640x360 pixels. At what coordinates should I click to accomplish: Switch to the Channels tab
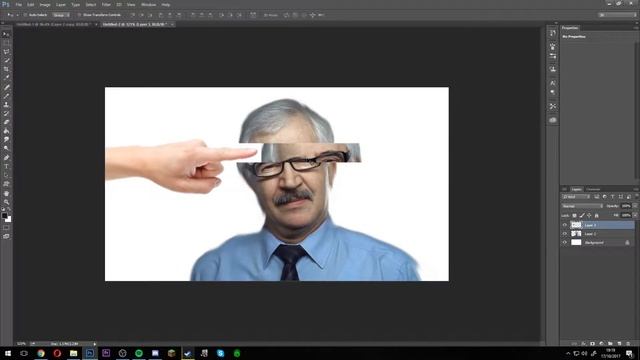pos(593,189)
